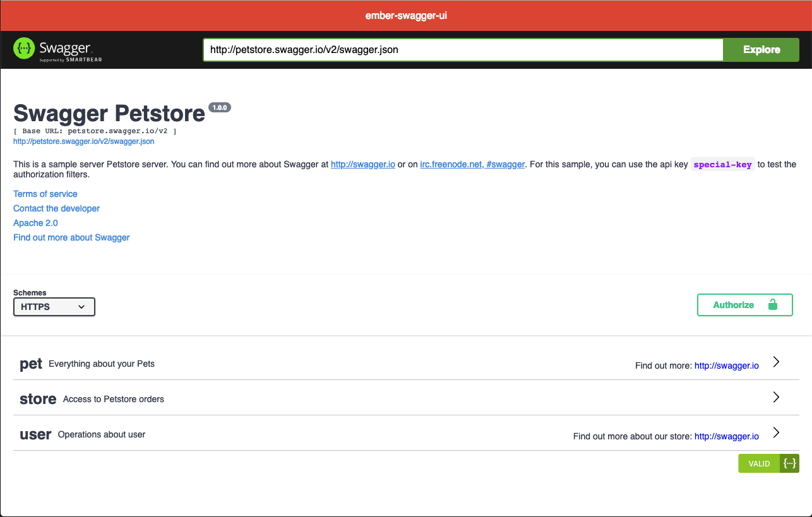
Task: Open the Terms of service link
Action: click(x=45, y=194)
